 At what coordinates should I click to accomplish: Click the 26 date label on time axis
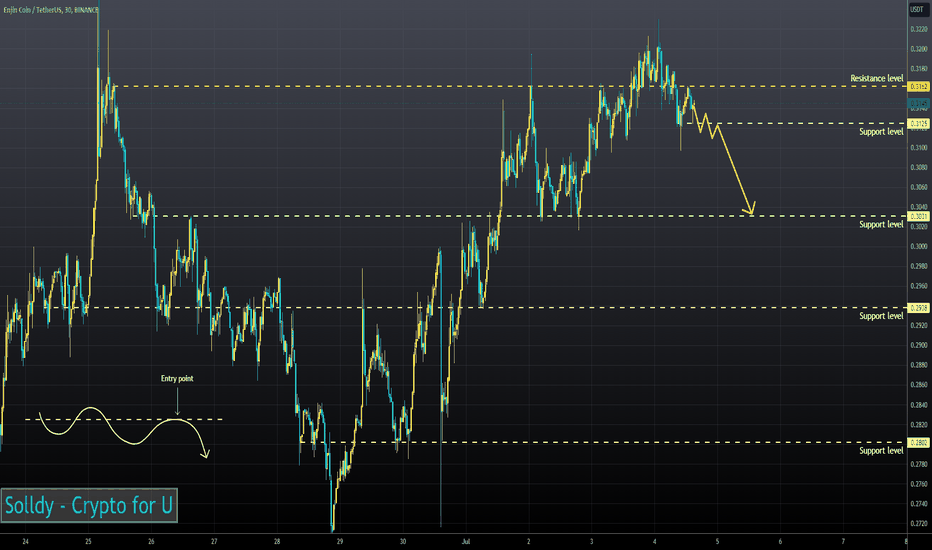pos(151,542)
